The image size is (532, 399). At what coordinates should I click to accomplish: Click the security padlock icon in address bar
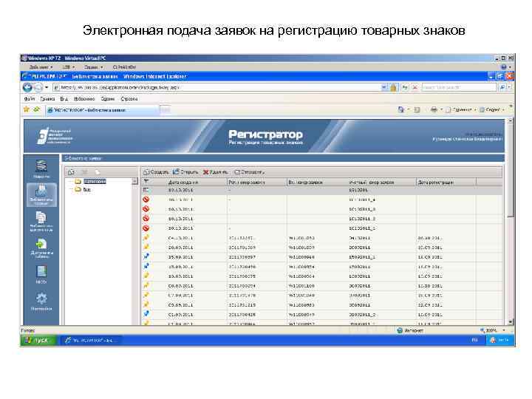tap(393, 87)
